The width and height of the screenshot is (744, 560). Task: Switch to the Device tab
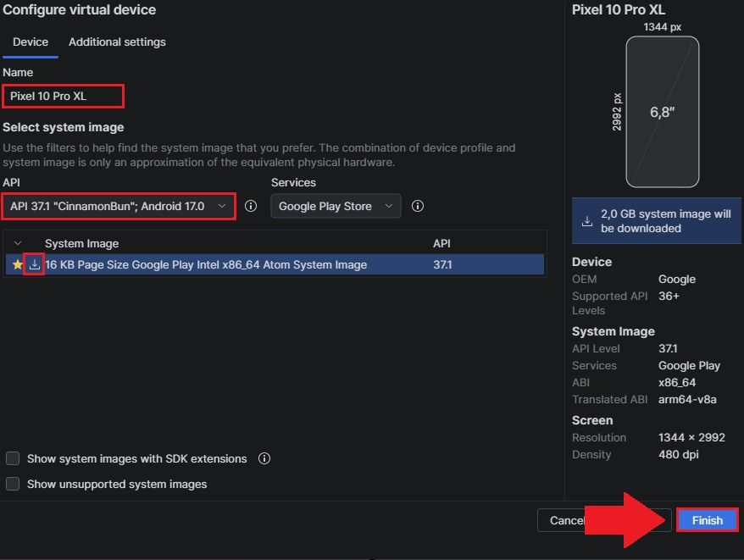(31, 42)
